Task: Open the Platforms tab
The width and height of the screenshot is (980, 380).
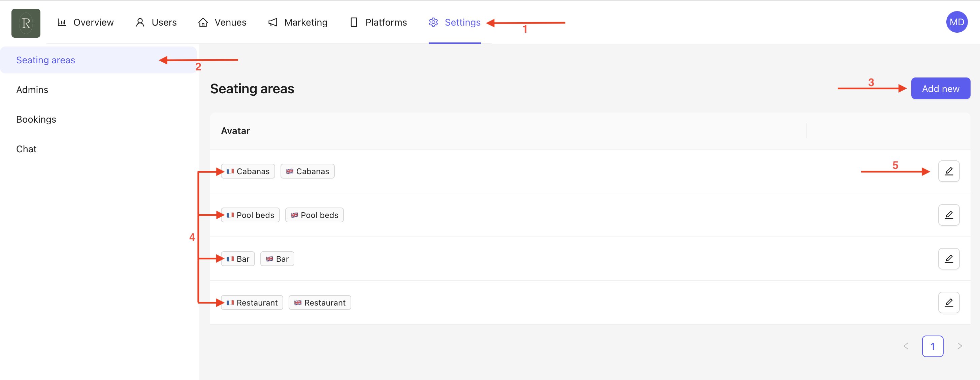Action: coord(378,23)
